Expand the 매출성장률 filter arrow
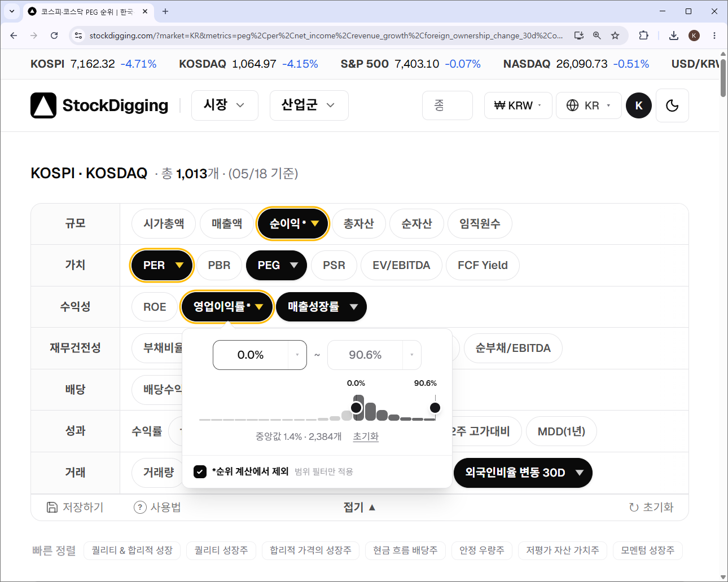This screenshot has width=728, height=582. pos(354,307)
